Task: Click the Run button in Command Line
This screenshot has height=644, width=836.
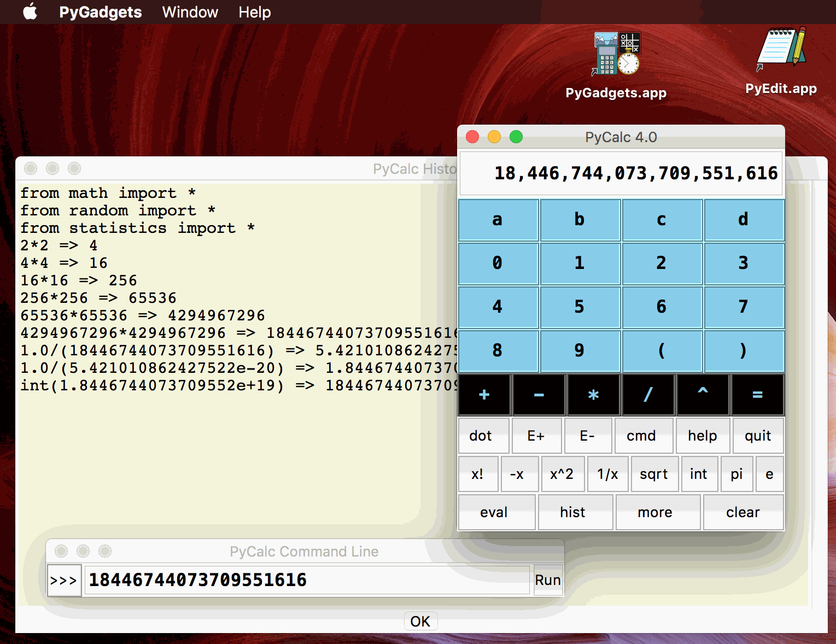Action: click(548, 580)
